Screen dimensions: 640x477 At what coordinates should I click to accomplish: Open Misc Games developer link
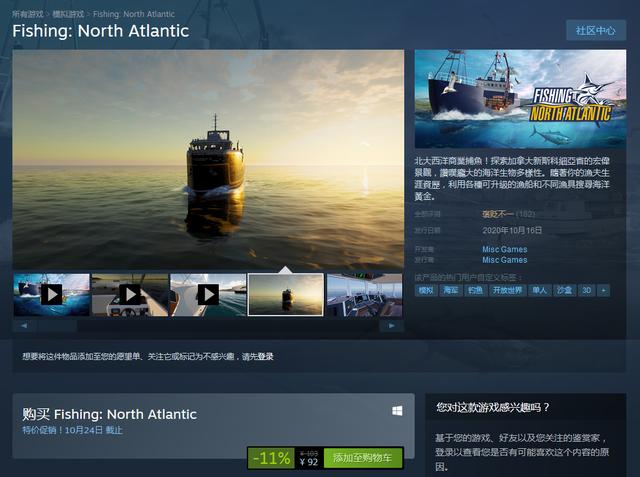[504, 249]
